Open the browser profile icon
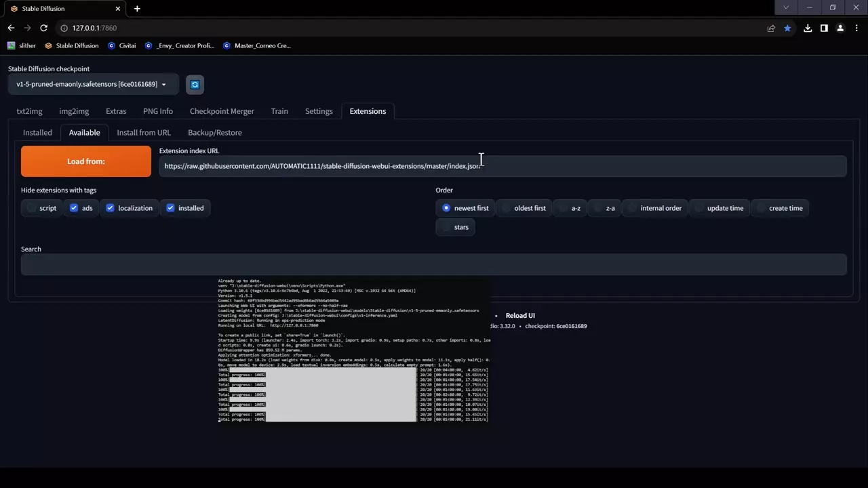 (840, 28)
